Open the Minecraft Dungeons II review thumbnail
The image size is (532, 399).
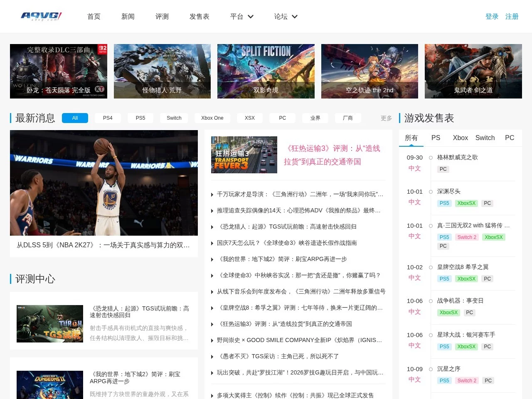coord(50,385)
